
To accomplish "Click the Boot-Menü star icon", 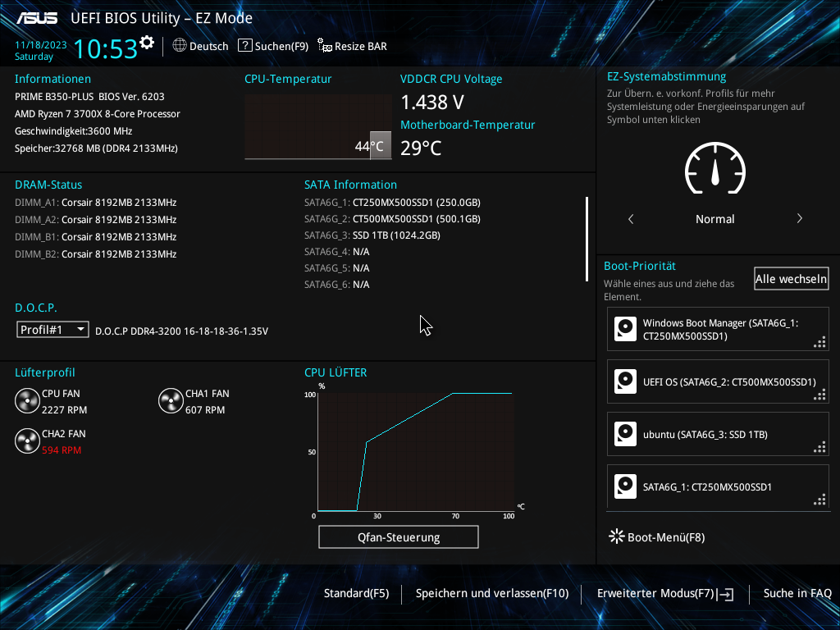I will pyautogui.click(x=617, y=536).
